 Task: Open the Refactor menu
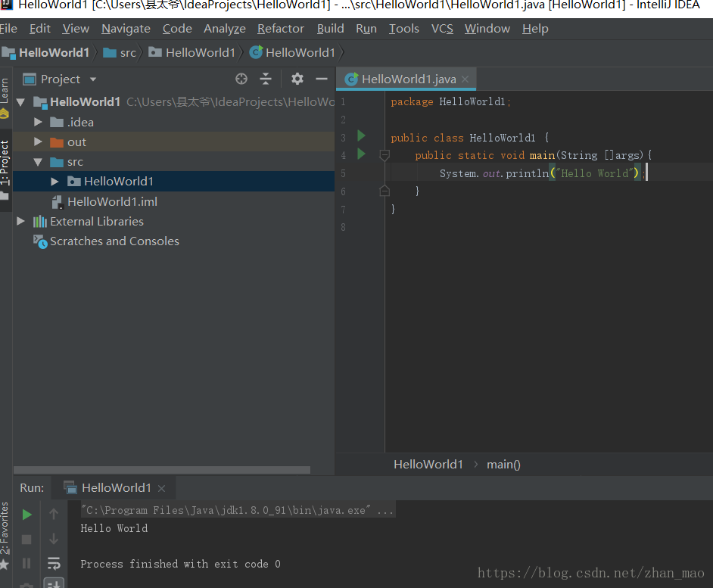281,29
